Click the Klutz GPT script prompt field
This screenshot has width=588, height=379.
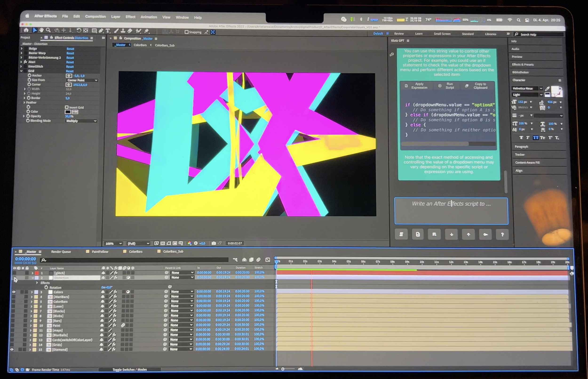(x=451, y=211)
